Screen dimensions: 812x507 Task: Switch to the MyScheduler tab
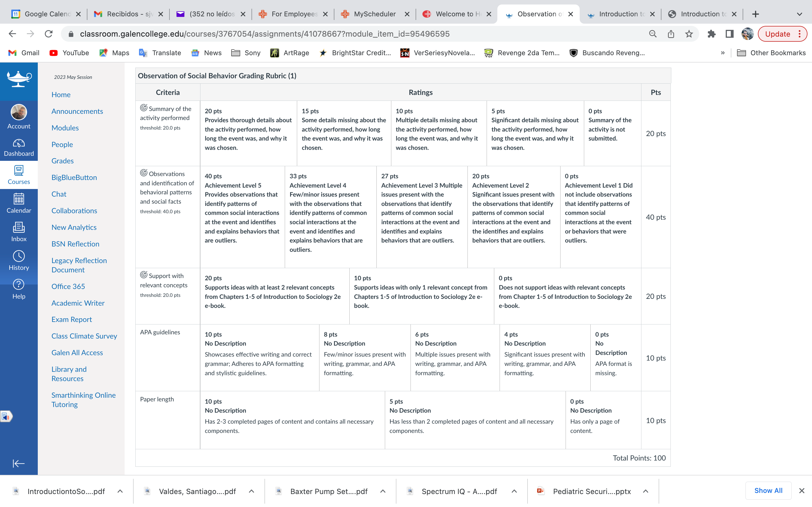[x=375, y=14]
